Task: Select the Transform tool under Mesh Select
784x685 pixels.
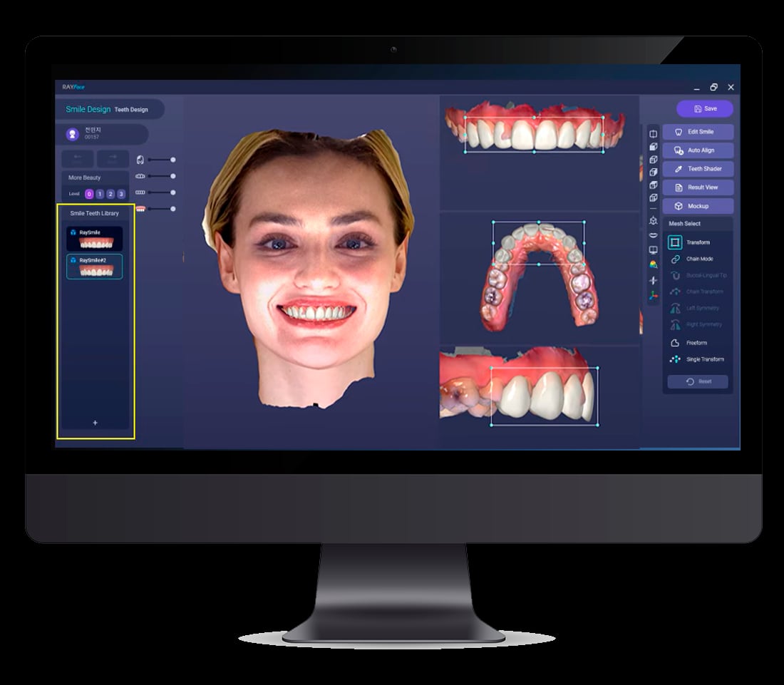Action: click(x=695, y=242)
